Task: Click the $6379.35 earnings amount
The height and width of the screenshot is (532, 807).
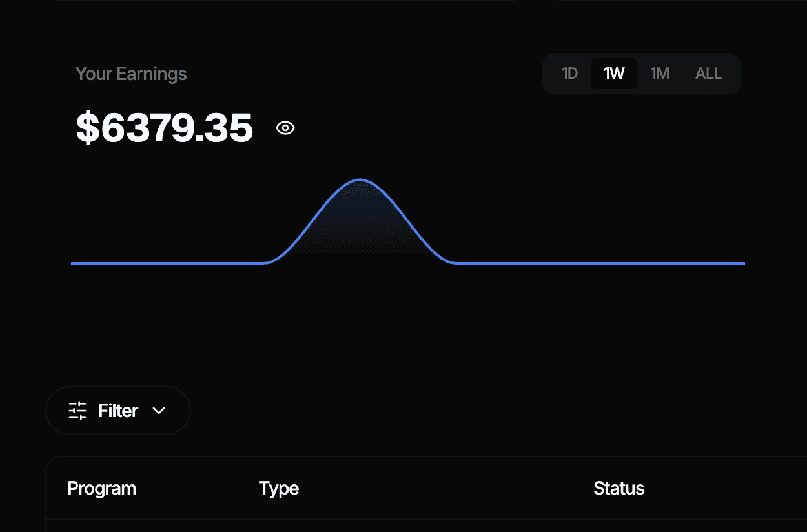Action: [x=165, y=128]
